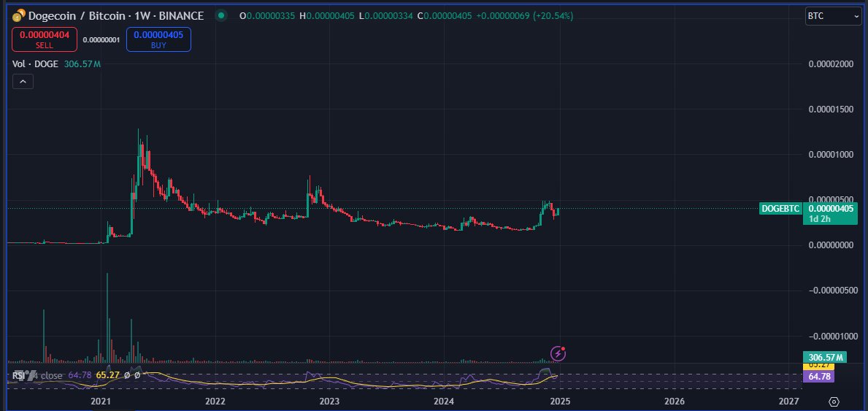Click the green 306.57 M volume axis label
The height and width of the screenshot is (411, 868).
pyautogui.click(x=823, y=358)
